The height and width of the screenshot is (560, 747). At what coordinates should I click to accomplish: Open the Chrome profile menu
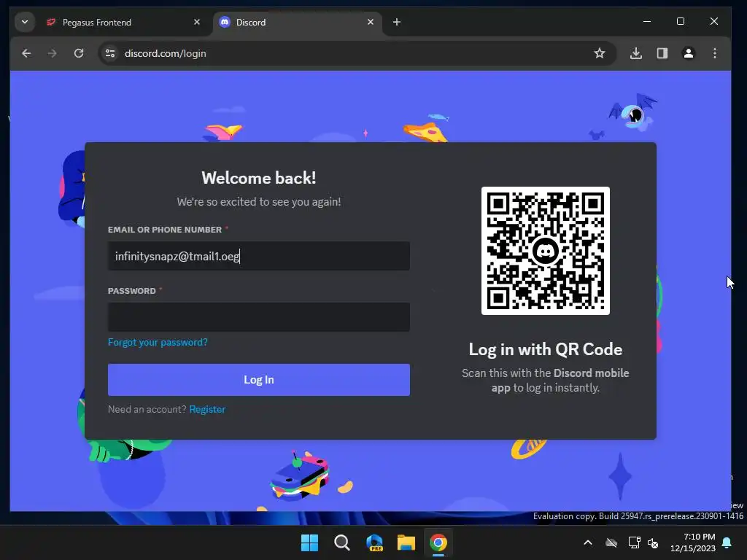(689, 53)
